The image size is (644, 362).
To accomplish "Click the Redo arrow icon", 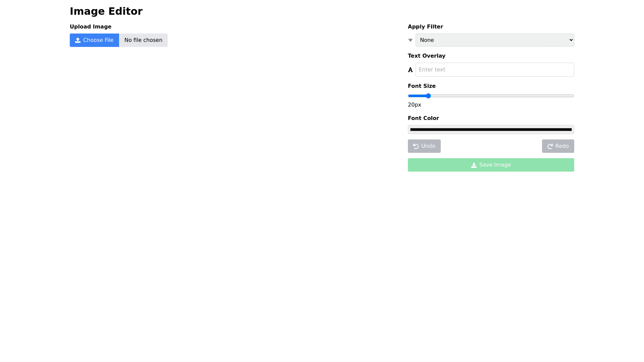I will (550, 146).
